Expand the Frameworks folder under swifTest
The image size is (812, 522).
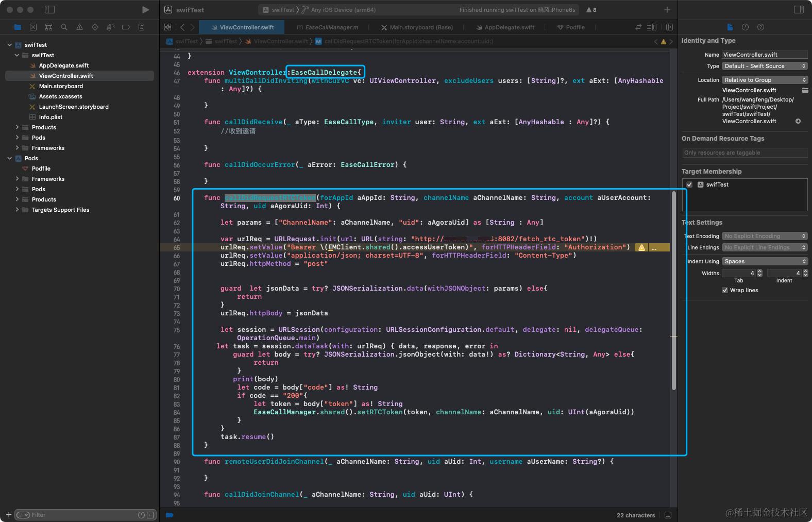17,148
